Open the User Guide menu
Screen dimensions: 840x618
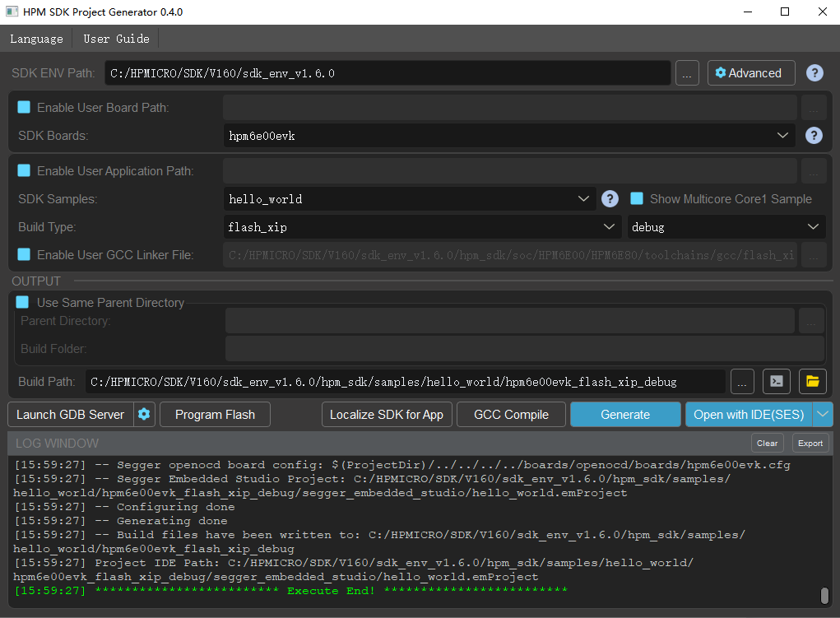point(116,39)
